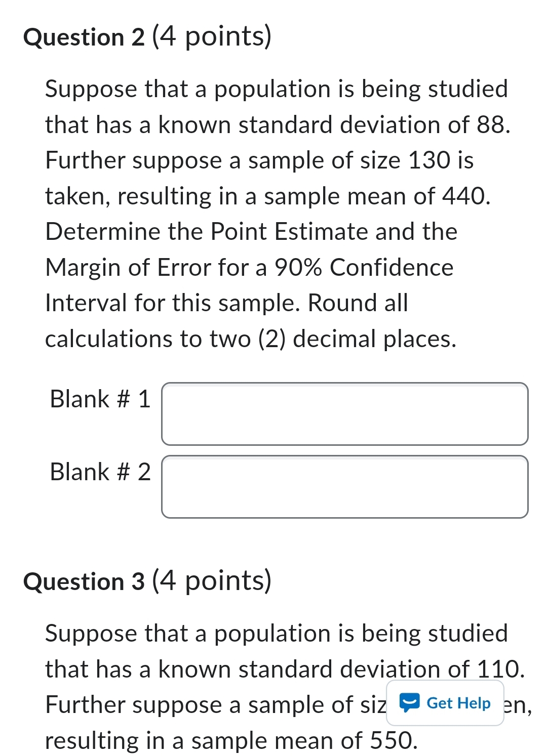Click the '(4 points)' text of Question 2
547x756 pixels.
[x=212, y=36]
